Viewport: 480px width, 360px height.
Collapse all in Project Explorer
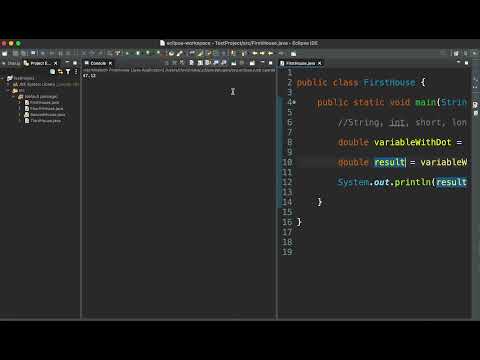tap(52, 71)
